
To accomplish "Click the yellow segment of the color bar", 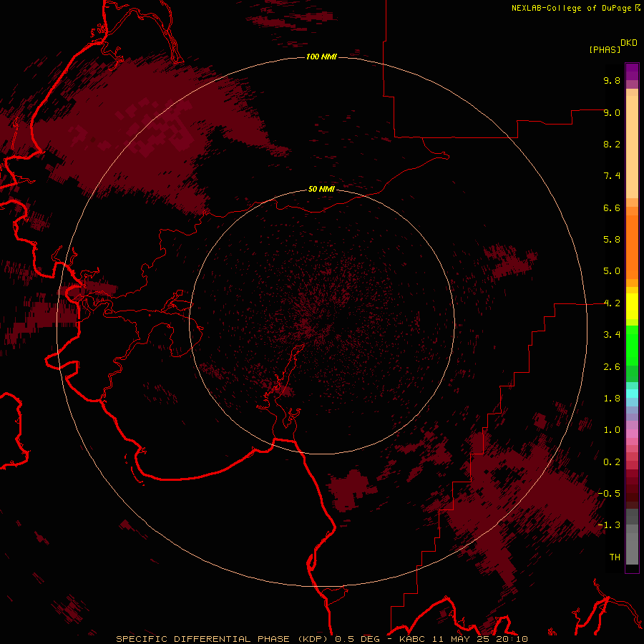I will (632, 306).
